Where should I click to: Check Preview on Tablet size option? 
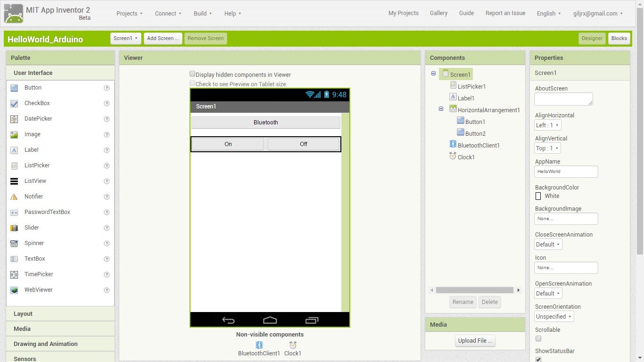[x=192, y=82]
